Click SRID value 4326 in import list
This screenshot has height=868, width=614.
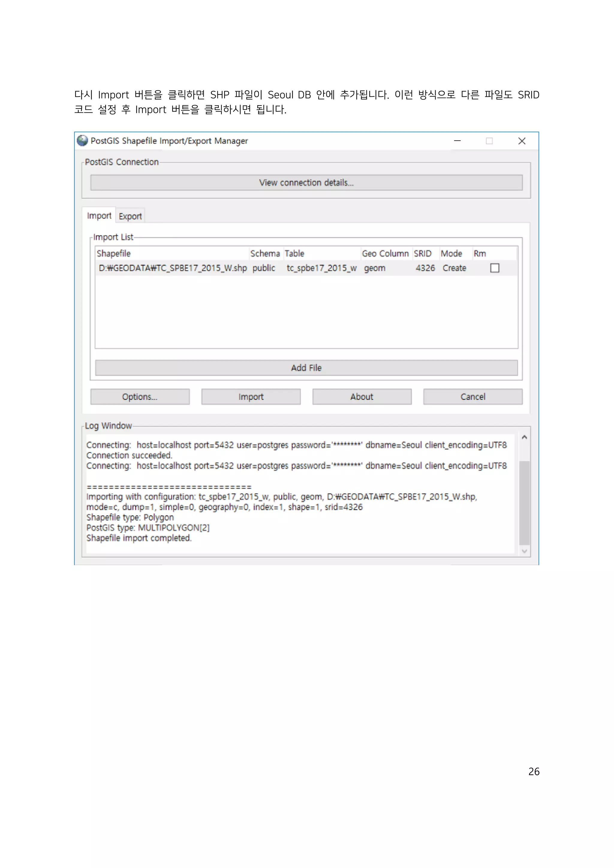click(425, 268)
